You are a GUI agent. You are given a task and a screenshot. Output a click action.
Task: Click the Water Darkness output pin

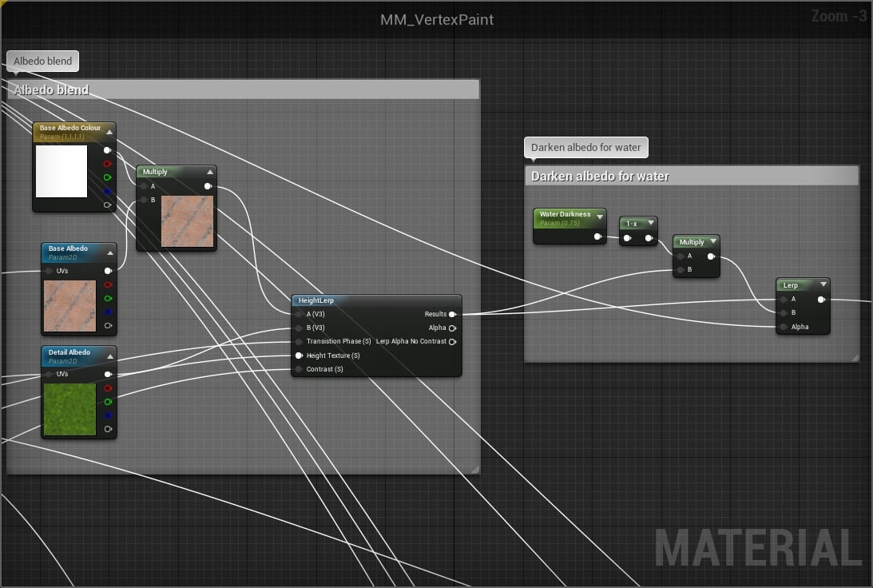tap(597, 236)
